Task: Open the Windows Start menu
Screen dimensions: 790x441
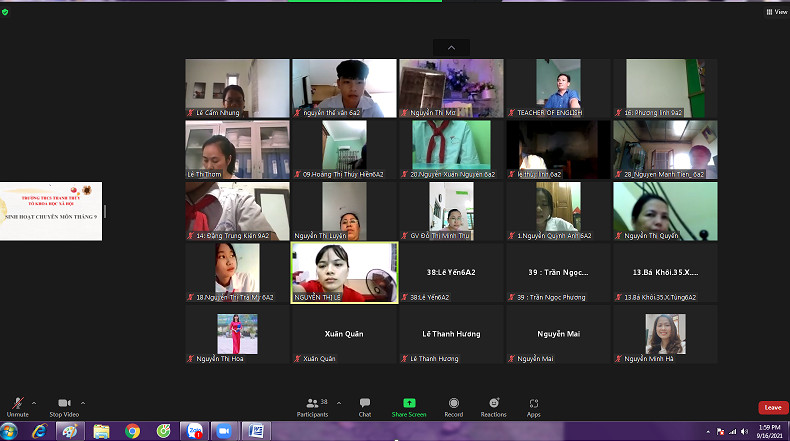Action: pyautogui.click(x=11, y=431)
